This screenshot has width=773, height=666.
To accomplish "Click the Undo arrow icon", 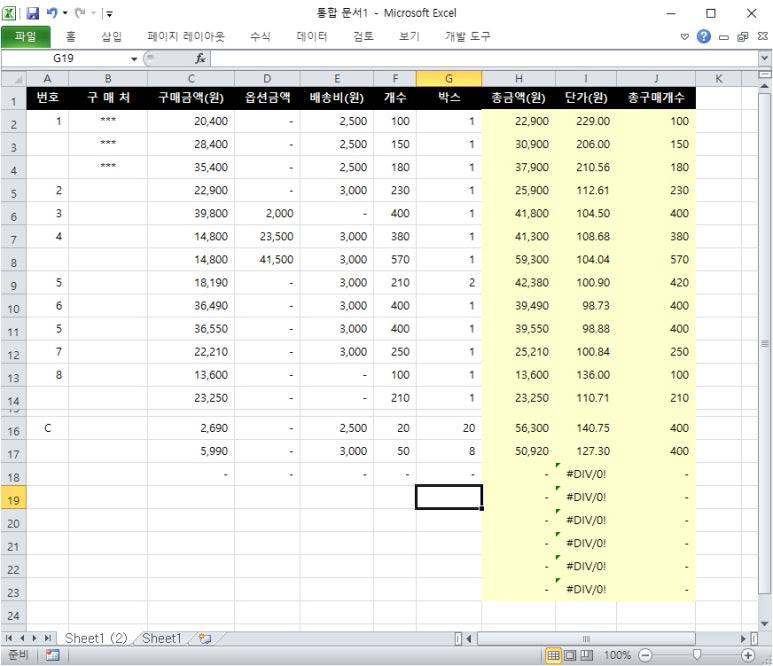I will click(x=52, y=13).
